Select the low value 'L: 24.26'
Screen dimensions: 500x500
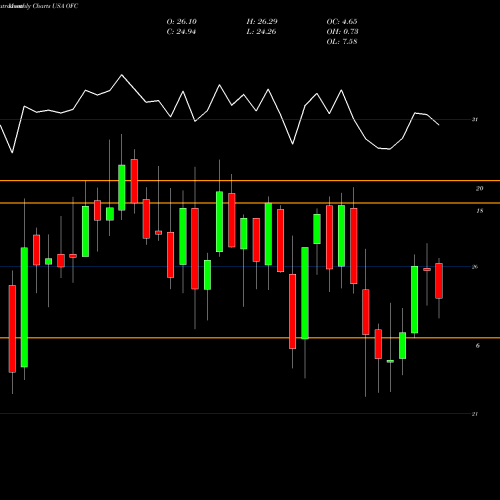pos(262,32)
